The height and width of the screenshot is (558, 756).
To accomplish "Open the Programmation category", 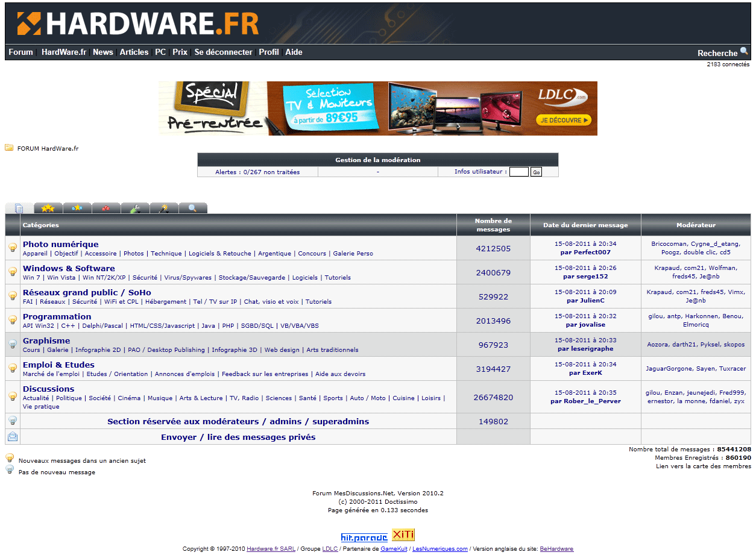I will (x=57, y=316).
